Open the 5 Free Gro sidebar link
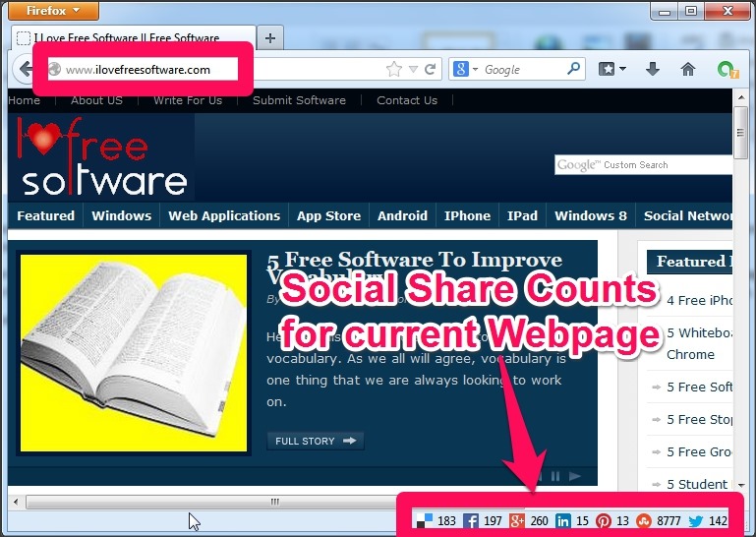Image resolution: width=756 pixels, height=537 pixels. tap(699, 452)
